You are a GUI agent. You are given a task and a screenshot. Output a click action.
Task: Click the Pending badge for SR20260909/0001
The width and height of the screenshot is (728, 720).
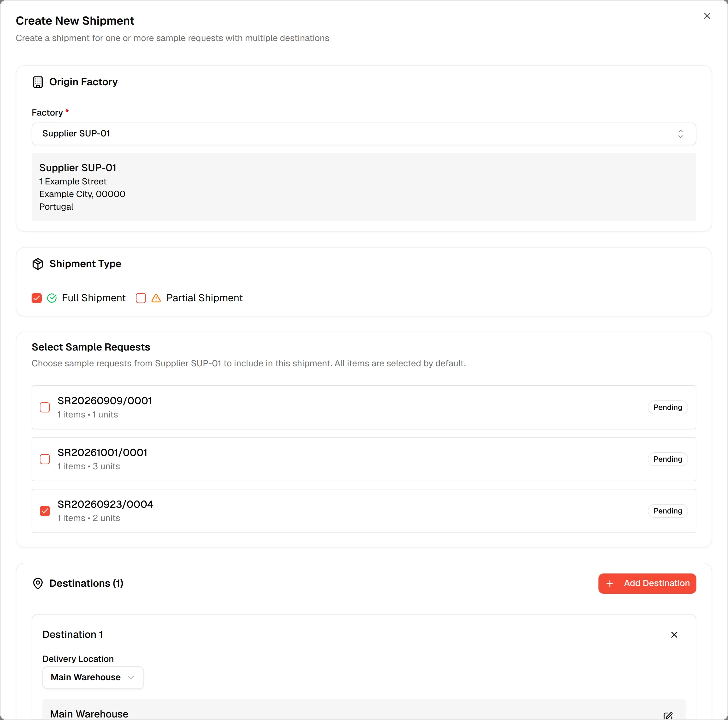click(x=668, y=407)
